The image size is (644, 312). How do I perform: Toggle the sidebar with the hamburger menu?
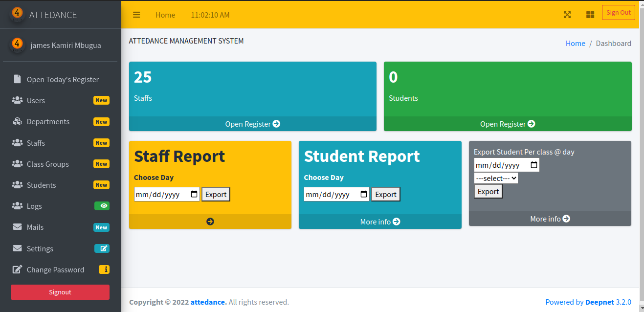click(x=136, y=15)
